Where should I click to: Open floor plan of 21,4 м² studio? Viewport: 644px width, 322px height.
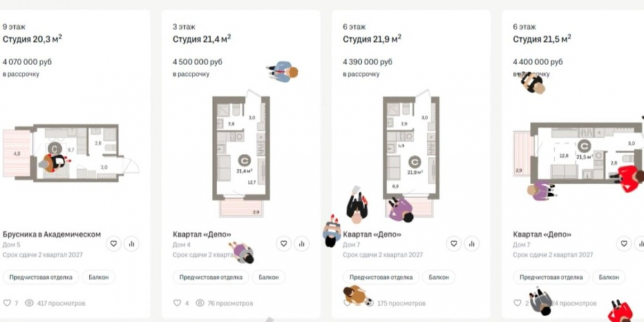[241, 154]
